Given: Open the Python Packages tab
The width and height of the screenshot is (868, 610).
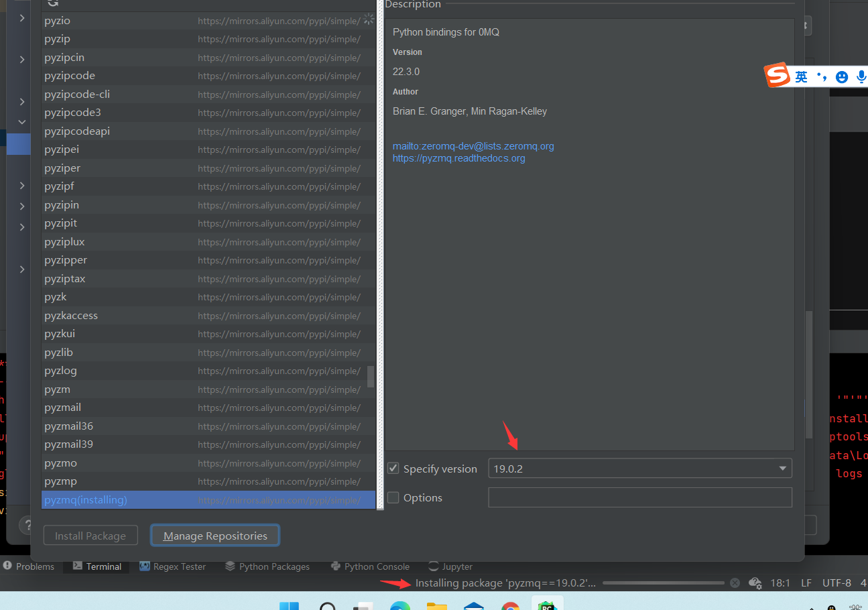Looking at the screenshot, I should pos(267,566).
